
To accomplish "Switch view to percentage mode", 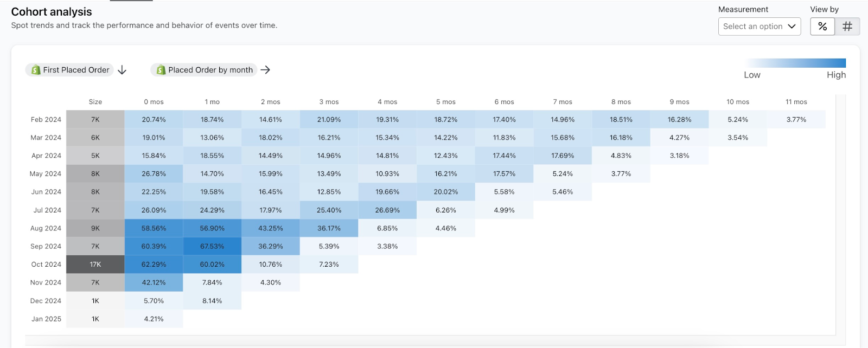I will [x=822, y=27].
